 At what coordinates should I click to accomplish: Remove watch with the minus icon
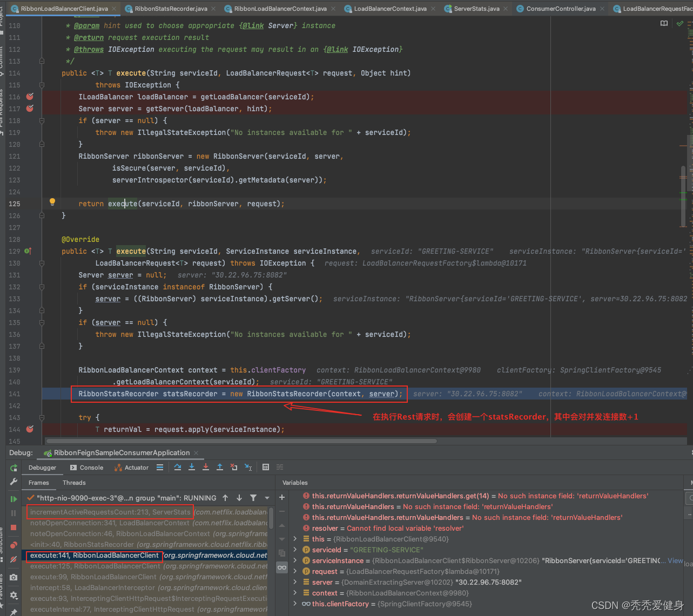(282, 511)
